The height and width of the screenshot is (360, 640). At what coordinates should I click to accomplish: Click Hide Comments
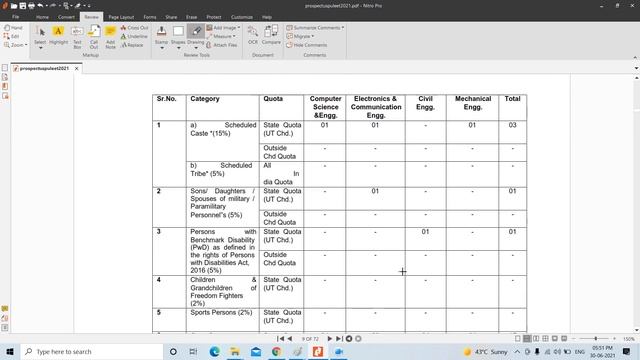click(x=307, y=45)
